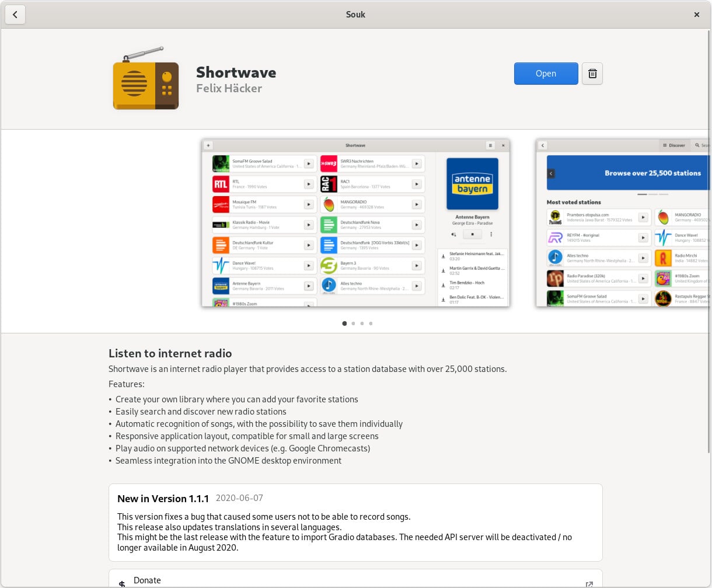Viewport: 712px width, 588px height.
Task: Click the 'Souk' window title
Action: pos(355,15)
